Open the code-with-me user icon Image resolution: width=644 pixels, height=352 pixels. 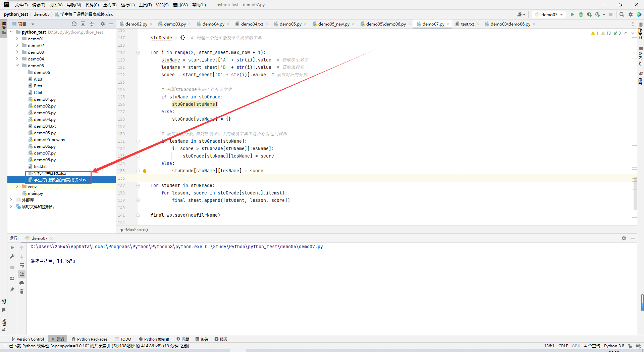click(x=521, y=14)
